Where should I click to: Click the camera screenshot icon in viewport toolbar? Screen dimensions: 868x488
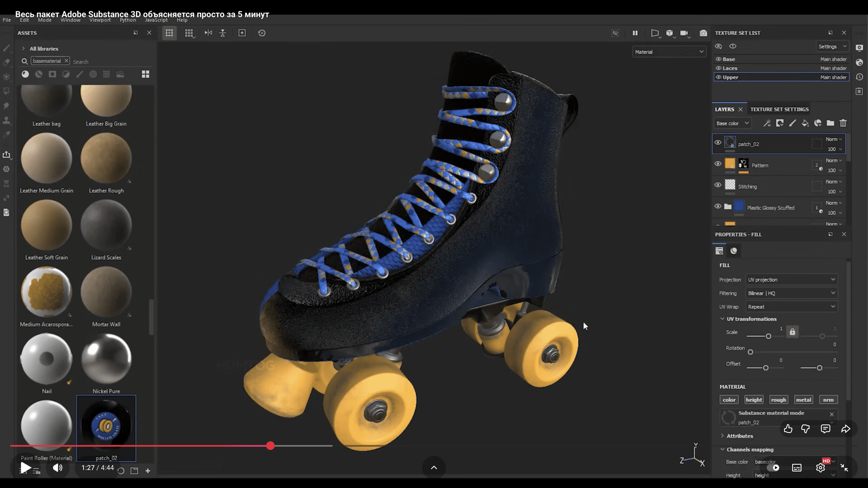click(703, 33)
